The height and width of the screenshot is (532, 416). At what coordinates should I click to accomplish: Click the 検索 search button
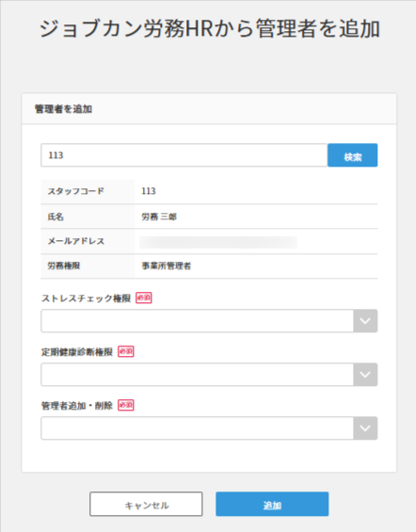pos(352,155)
